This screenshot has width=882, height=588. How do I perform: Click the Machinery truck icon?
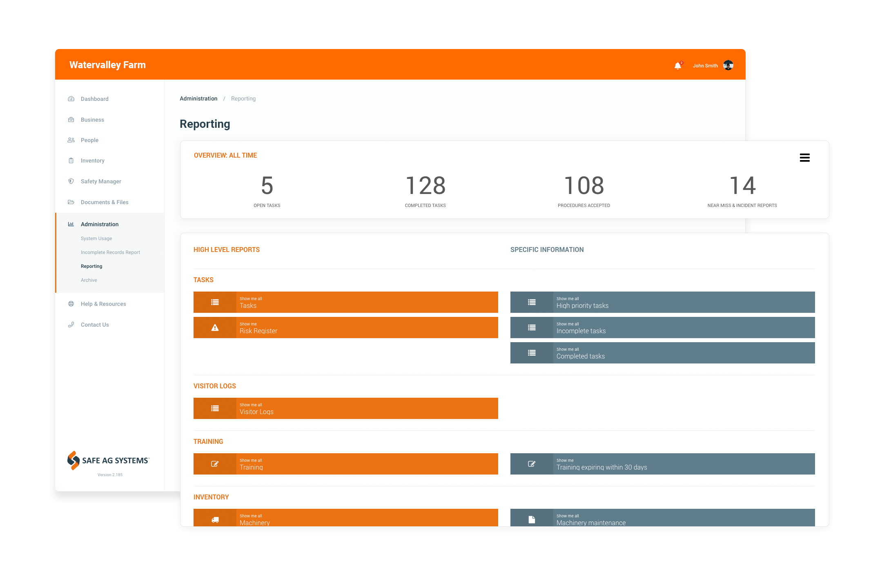[x=215, y=519]
